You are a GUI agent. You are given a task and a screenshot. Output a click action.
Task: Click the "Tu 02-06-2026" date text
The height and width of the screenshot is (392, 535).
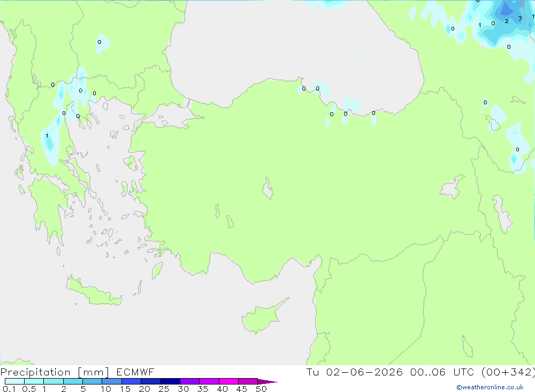coord(355,372)
